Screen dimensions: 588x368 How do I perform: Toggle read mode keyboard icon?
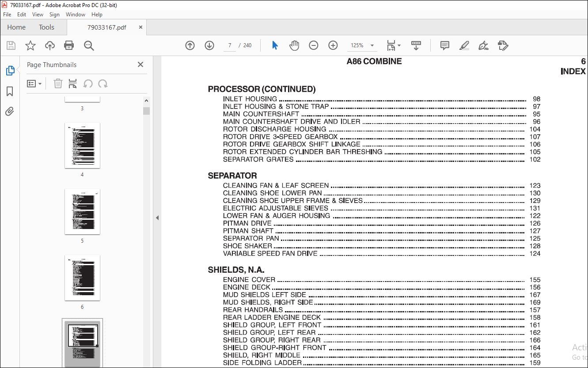coord(416,45)
